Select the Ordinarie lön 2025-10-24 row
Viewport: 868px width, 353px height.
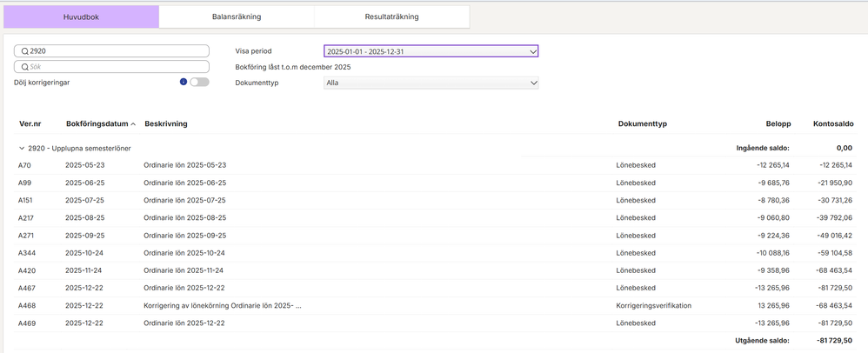pos(184,253)
